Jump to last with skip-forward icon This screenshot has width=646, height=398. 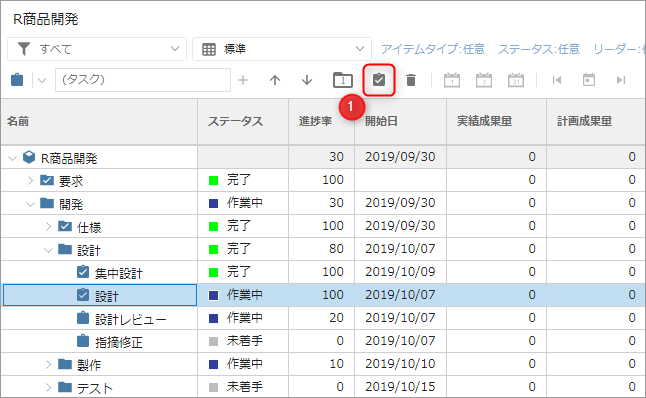[621, 80]
